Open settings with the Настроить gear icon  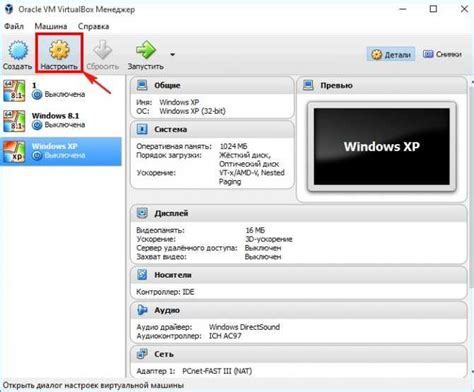(x=59, y=50)
